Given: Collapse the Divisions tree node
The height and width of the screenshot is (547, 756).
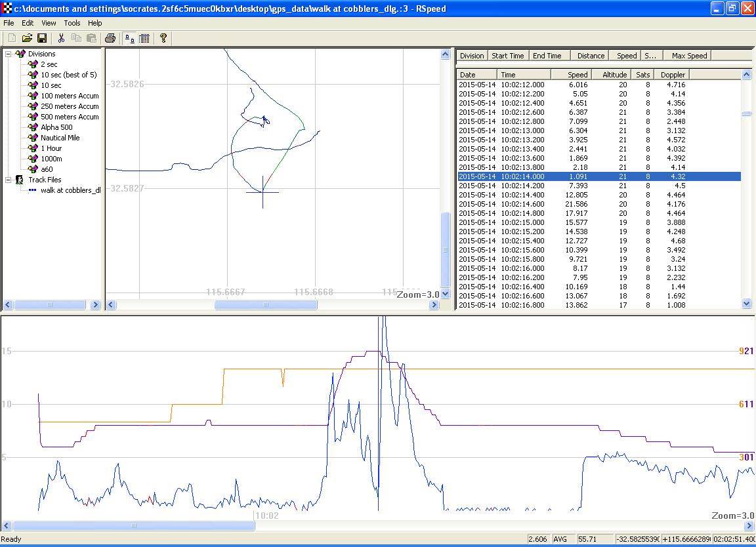Looking at the screenshot, I should coord(9,54).
